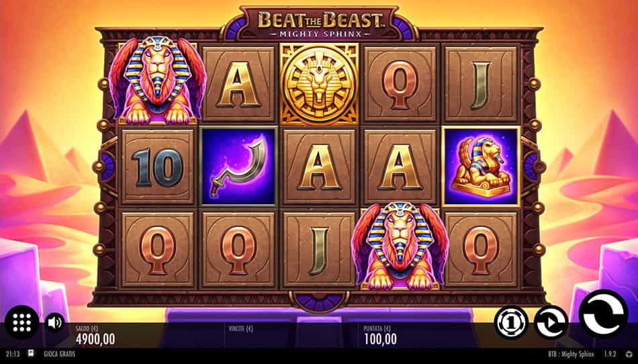
Task: Click the Thunderkick logo in the status bar
Action: click(x=630, y=354)
